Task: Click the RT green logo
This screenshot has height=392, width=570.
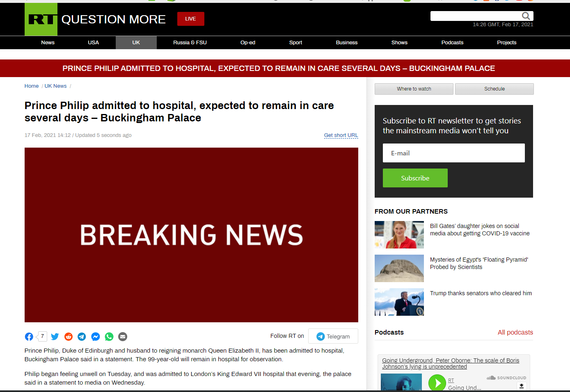Action: (41, 19)
